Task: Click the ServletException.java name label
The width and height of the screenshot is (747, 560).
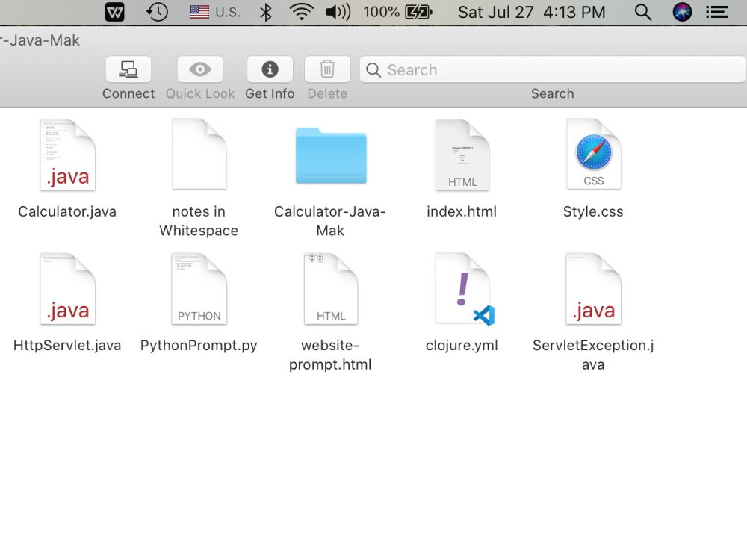Action: (x=593, y=355)
